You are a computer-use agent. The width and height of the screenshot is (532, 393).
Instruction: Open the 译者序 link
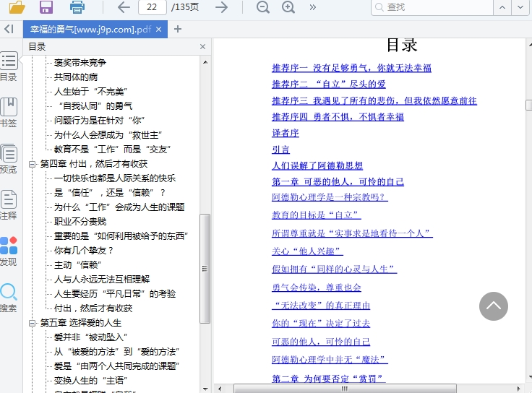click(286, 133)
